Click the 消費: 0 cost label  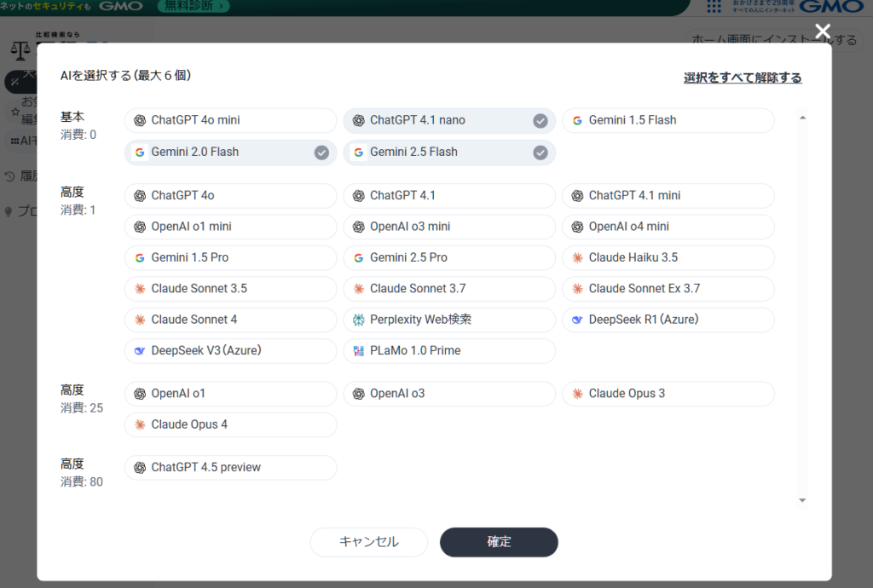tap(78, 135)
